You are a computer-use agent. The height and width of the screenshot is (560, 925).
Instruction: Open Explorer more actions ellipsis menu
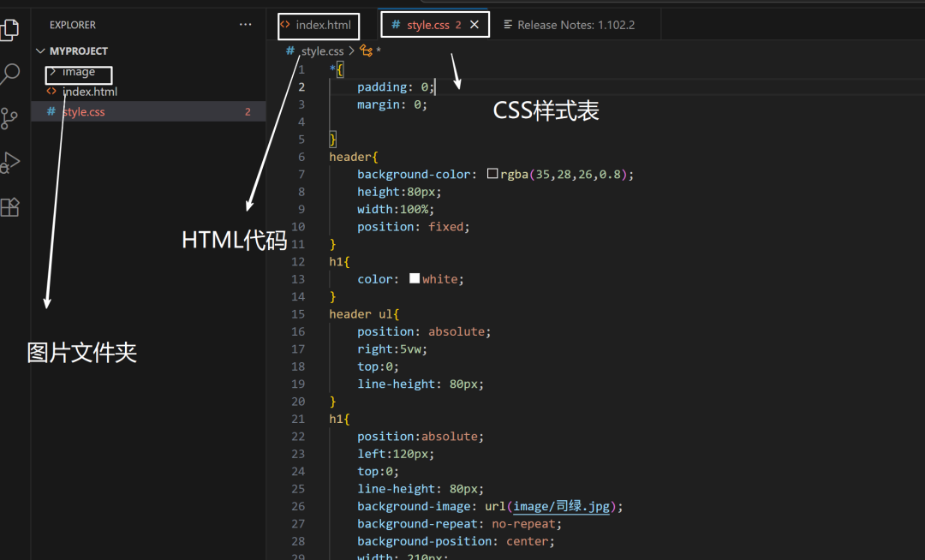(246, 25)
